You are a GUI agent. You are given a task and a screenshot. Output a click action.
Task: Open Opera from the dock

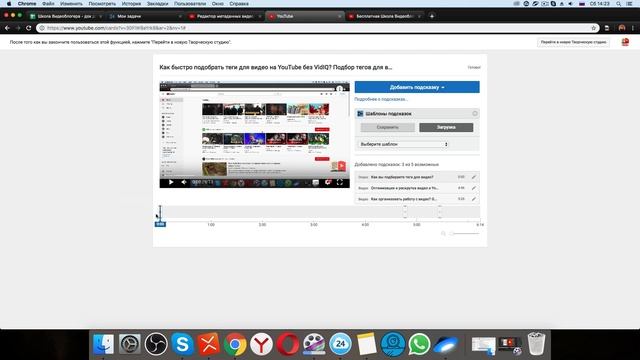coord(287,344)
